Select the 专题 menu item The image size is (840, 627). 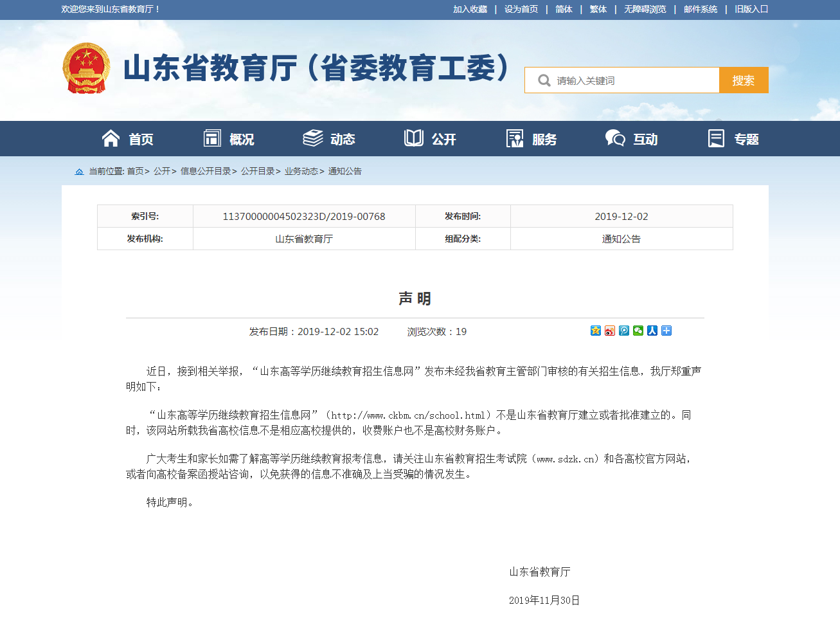click(733, 139)
